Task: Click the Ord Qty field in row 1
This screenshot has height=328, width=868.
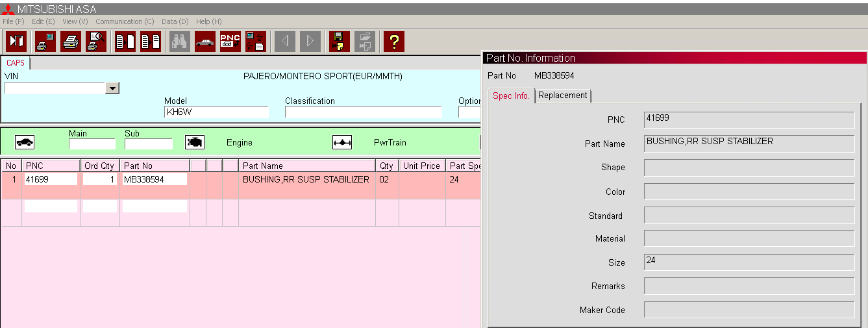Action: pyautogui.click(x=100, y=179)
